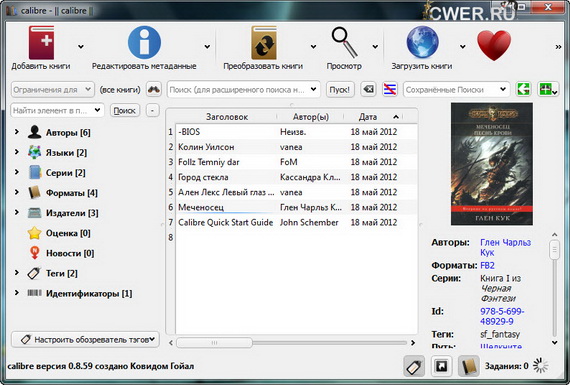Screen dimensions: 570x385
Task: Click the red heart donate icon
Action: click(494, 45)
